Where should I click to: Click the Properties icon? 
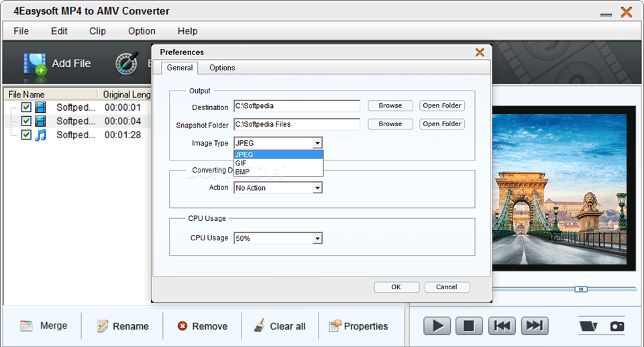click(x=335, y=326)
